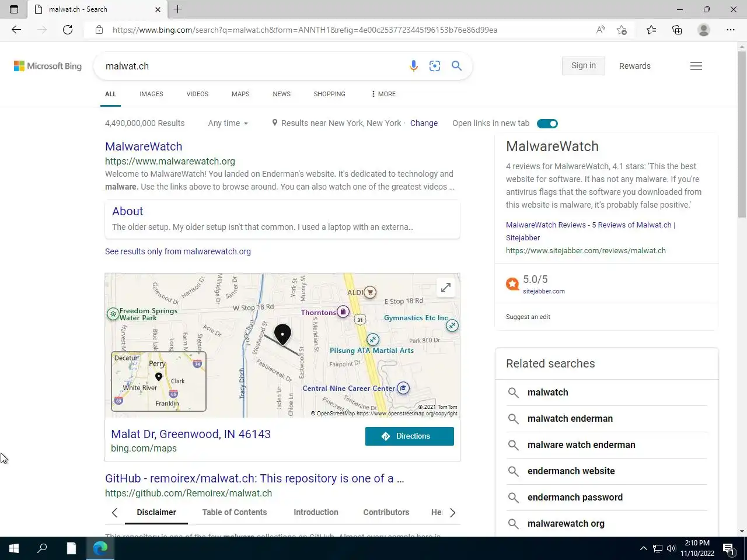Select Table of Contents result tab

click(x=235, y=512)
